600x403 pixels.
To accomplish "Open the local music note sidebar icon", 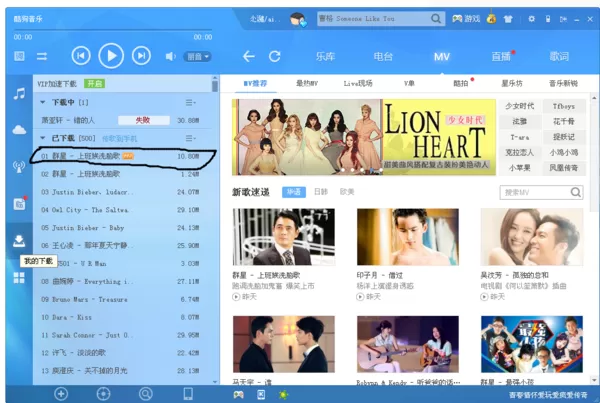I will coord(19,93).
